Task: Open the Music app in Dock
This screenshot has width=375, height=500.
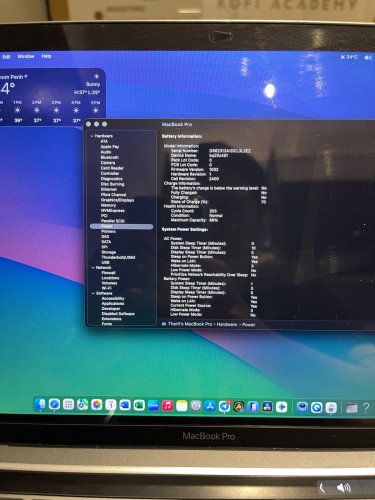Action: pyautogui.click(x=167, y=405)
